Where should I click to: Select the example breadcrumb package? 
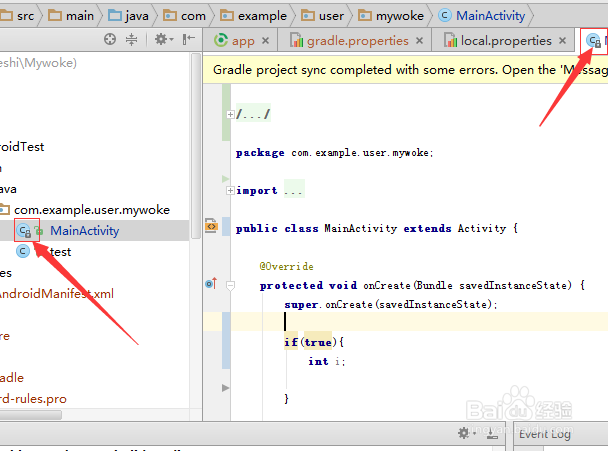point(254,16)
